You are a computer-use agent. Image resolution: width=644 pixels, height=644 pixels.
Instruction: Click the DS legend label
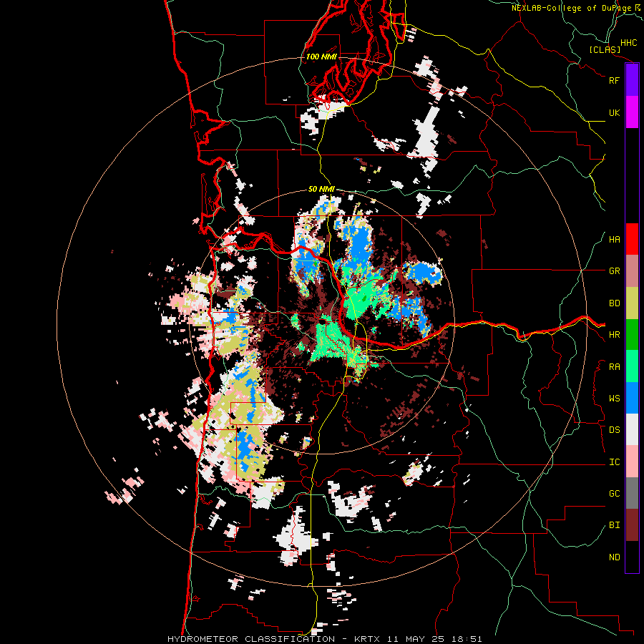tap(614, 430)
